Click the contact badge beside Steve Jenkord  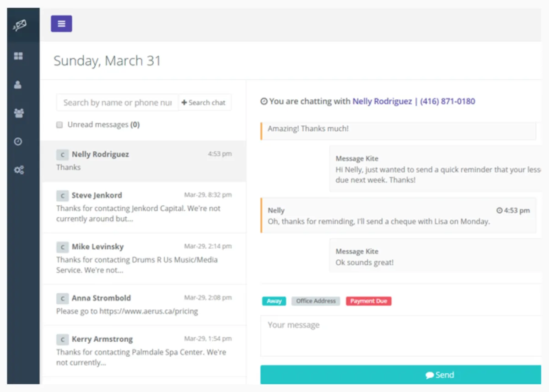(x=62, y=196)
